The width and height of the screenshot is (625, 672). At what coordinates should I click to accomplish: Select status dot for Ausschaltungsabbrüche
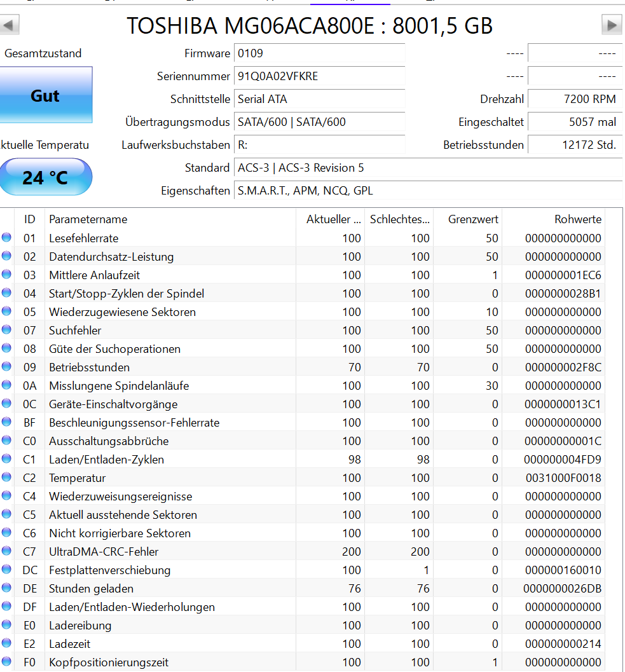pyautogui.click(x=6, y=440)
